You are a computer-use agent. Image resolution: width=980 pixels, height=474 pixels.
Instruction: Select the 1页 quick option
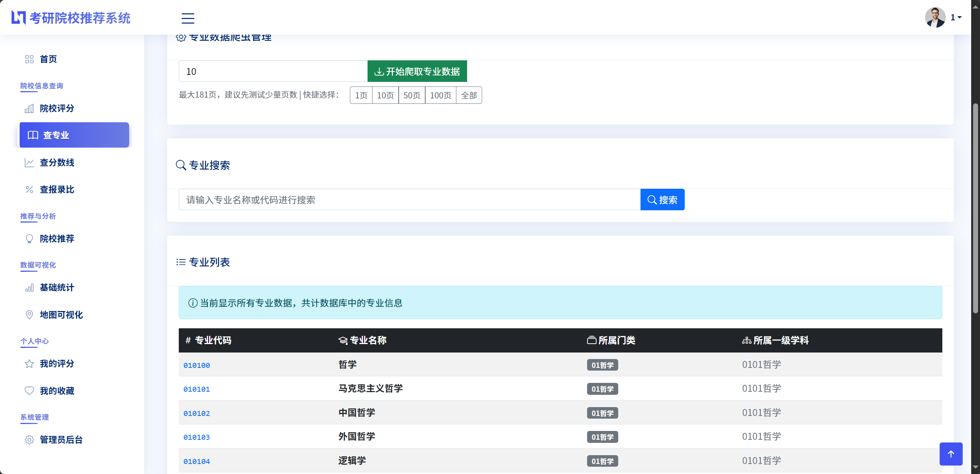coord(361,95)
